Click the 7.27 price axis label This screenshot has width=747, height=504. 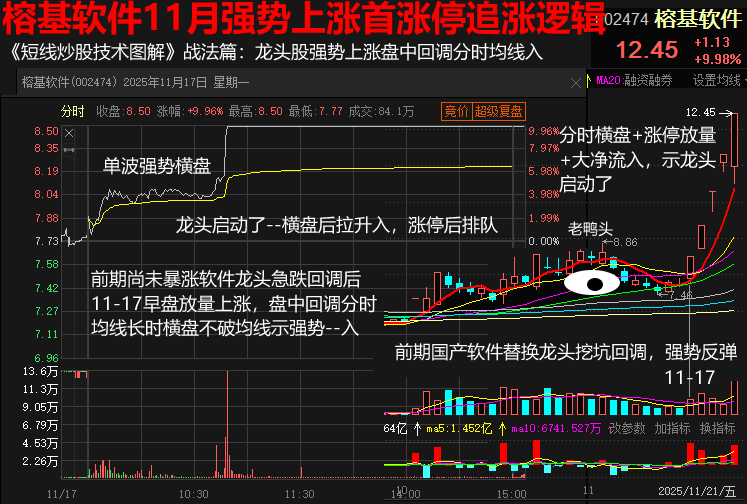pyautogui.click(x=46, y=311)
